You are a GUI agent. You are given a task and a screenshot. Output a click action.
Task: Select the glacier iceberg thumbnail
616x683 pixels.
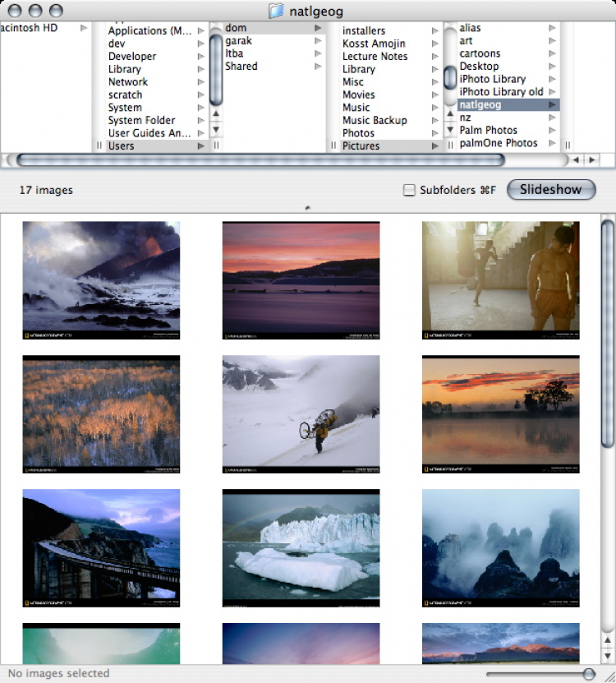301,548
